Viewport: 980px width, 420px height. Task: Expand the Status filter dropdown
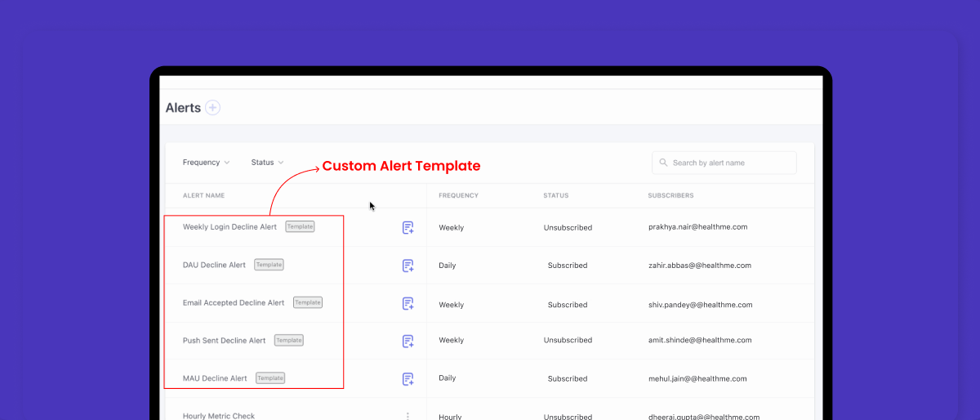[x=267, y=163]
